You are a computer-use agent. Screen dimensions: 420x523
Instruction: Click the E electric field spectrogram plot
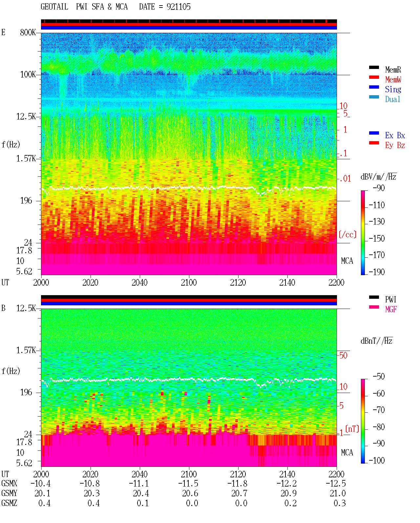click(x=189, y=154)
